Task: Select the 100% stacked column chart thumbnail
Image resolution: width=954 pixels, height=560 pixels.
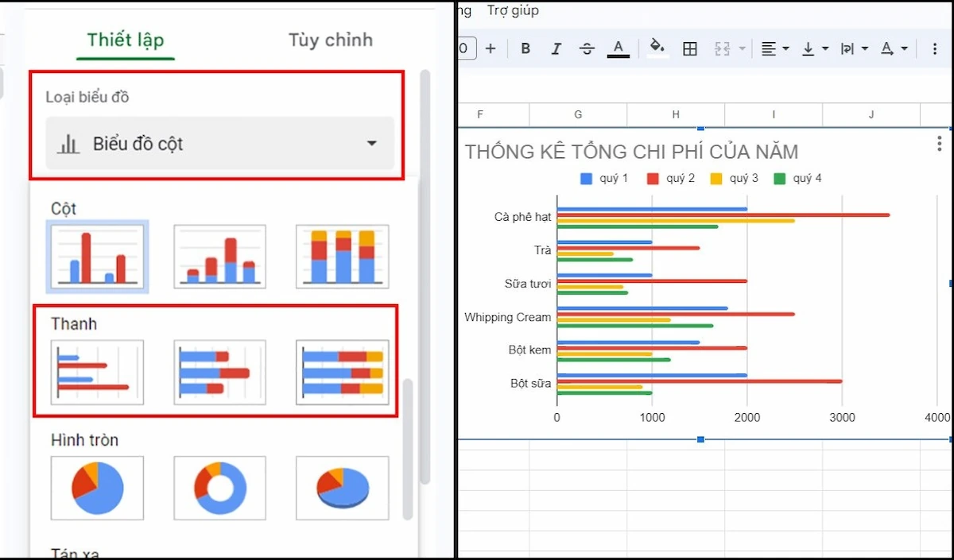Action: (343, 257)
